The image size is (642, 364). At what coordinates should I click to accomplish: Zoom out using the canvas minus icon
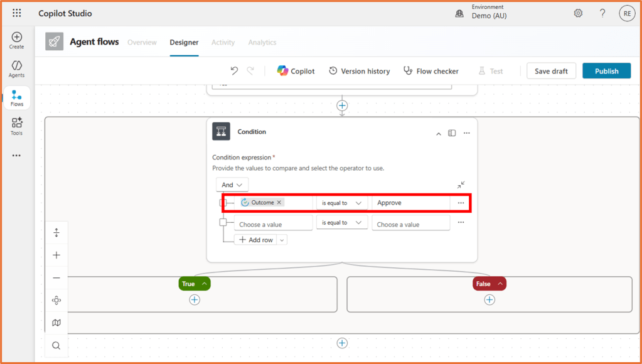pos(56,277)
